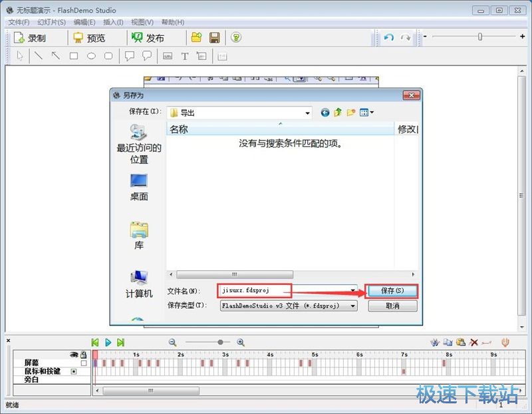Image resolution: width=532 pixels, height=414 pixels.
Task: Select the line drawing tool
Action: coord(39,55)
